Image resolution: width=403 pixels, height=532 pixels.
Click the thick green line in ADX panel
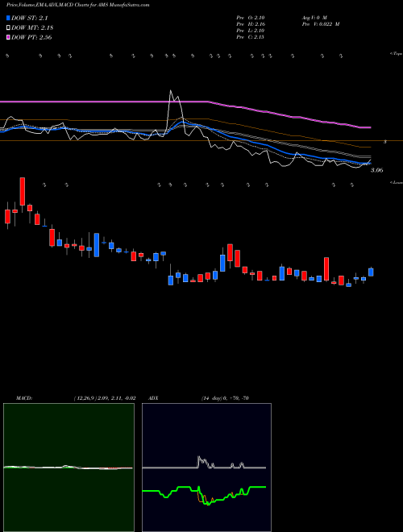(x=204, y=495)
